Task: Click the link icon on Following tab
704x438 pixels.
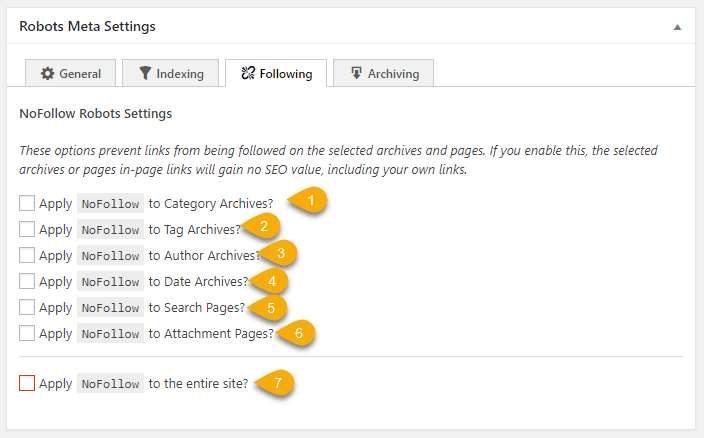Action: pos(248,74)
